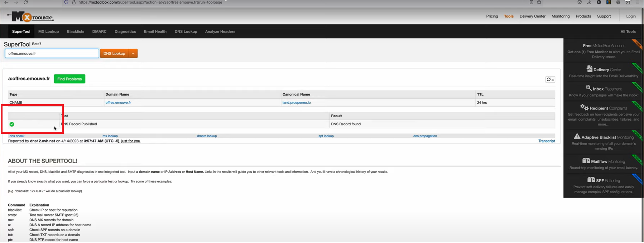Open the MX Lookup tab
Image resolution: width=644 pixels, height=243 pixels.
coord(48,31)
